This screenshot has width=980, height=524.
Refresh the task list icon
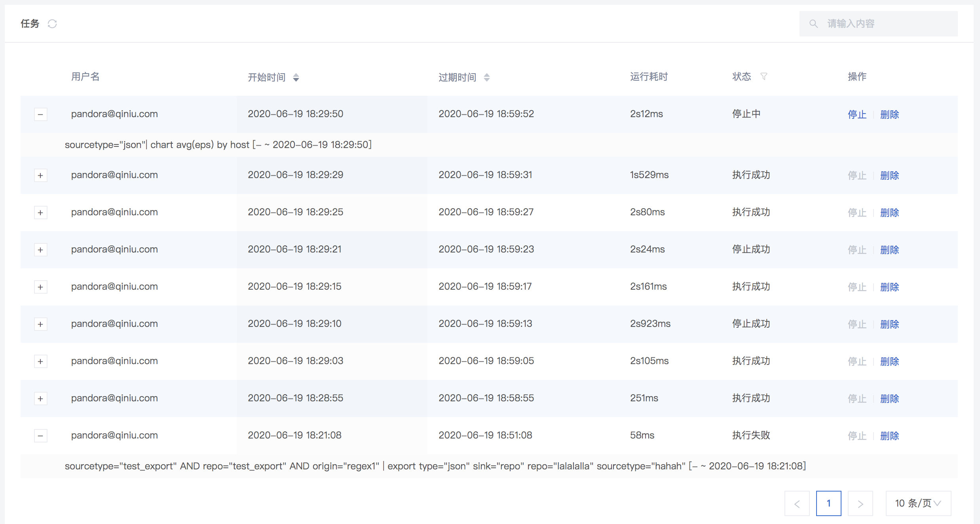pyautogui.click(x=52, y=24)
